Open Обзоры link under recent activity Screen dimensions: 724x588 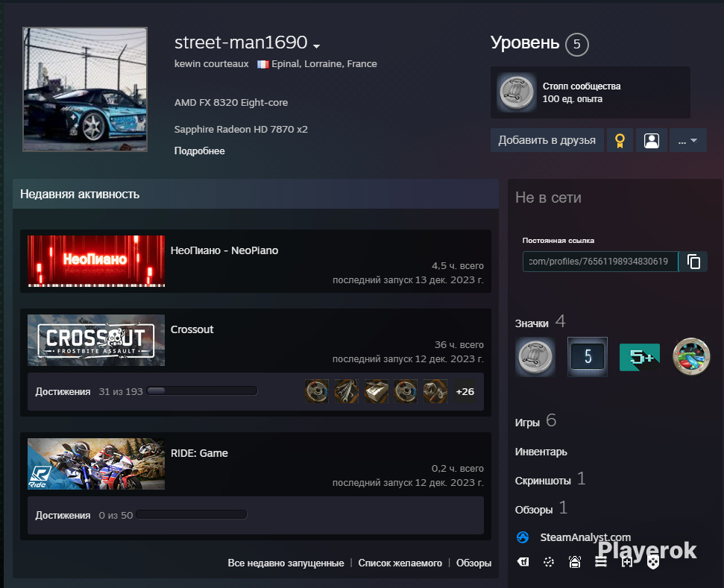[x=473, y=563]
